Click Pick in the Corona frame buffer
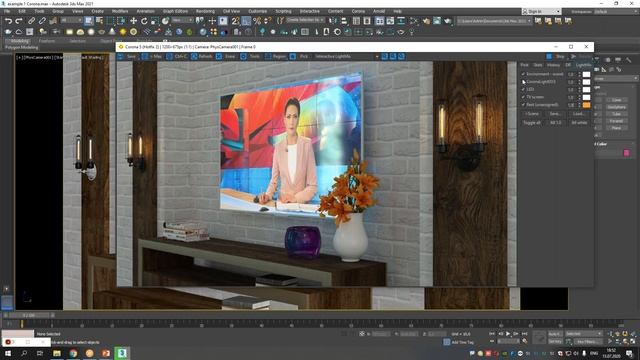640x360 pixels. pos(300,56)
